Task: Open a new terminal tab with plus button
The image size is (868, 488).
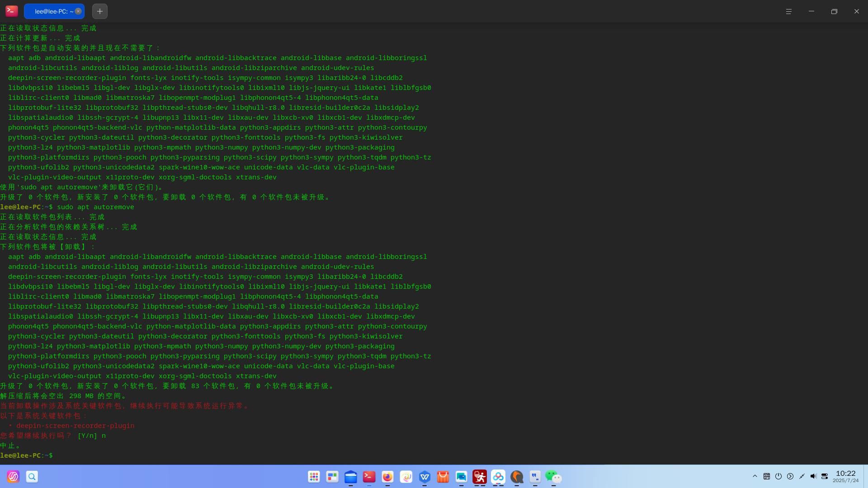Action: click(100, 11)
